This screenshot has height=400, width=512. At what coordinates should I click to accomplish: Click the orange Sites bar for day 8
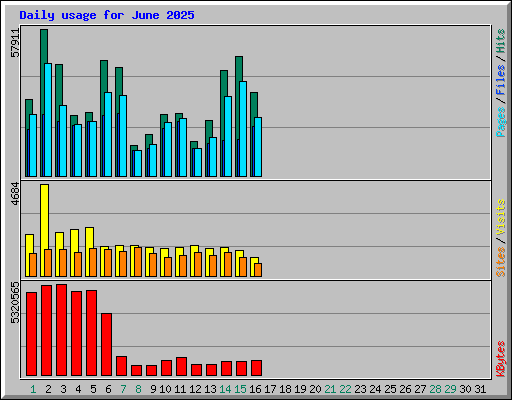[138, 262]
